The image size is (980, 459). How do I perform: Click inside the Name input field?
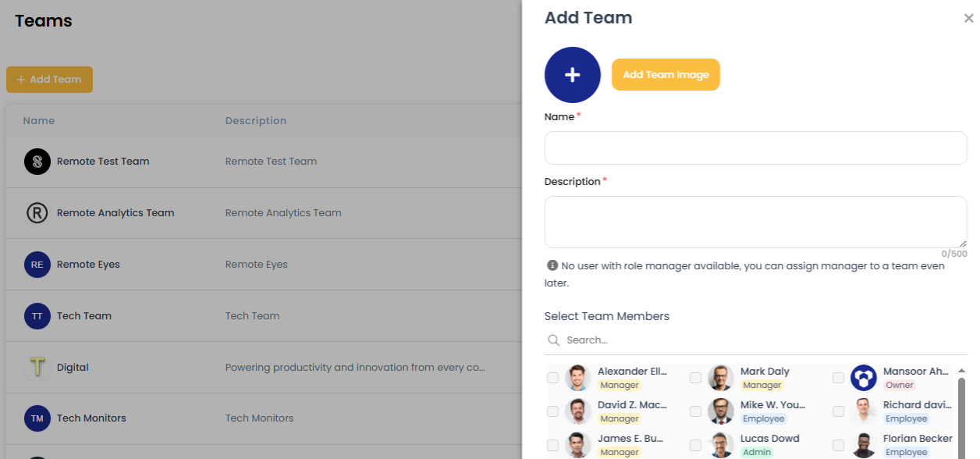[755, 148]
